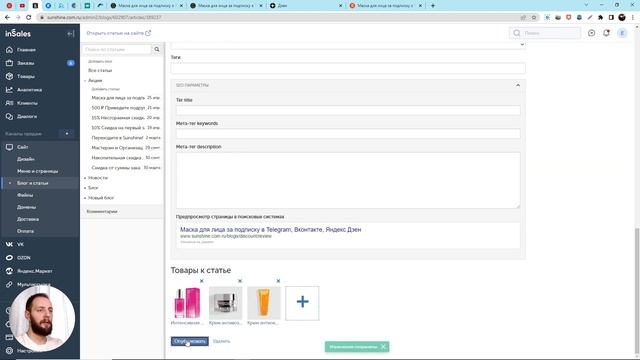Open Оплата submenu item
Viewport: 640px width, 360px height.
click(x=25, y=231)
